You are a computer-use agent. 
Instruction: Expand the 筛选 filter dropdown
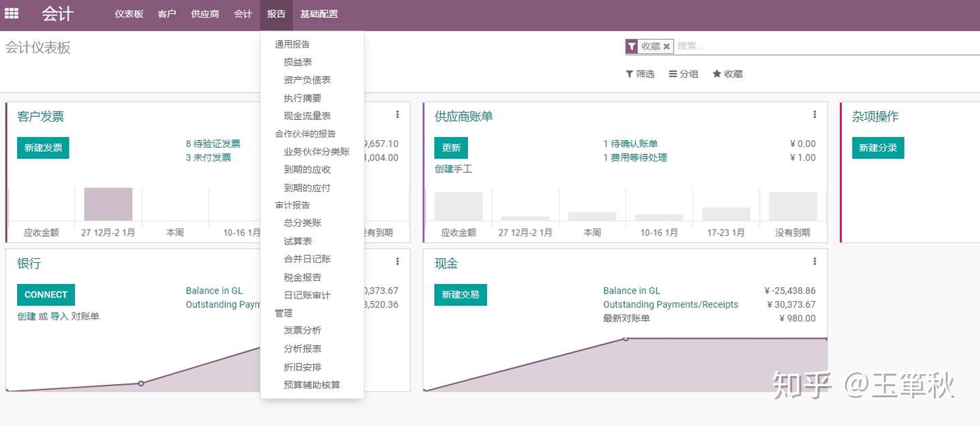pos(640,74)
